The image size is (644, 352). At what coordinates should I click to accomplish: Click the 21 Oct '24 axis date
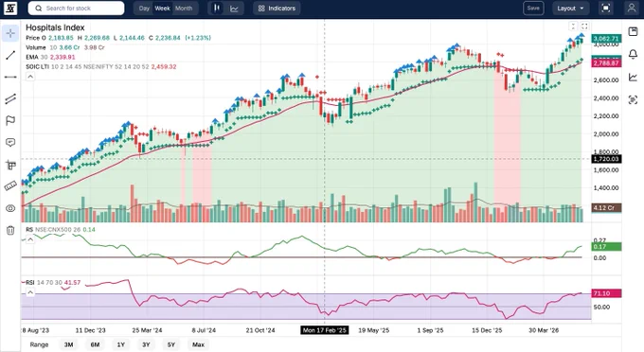point(260,330)
